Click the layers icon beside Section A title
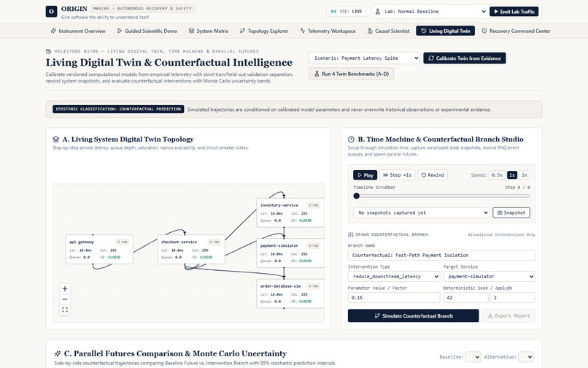Image resolution: width=588 pixels, height=368 pixels. pos(56,139)
